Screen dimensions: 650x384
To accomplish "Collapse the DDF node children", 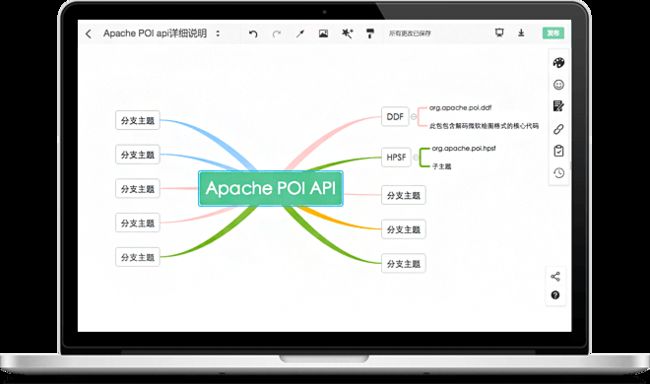I will pyautogui.click(x=413, y=117).
